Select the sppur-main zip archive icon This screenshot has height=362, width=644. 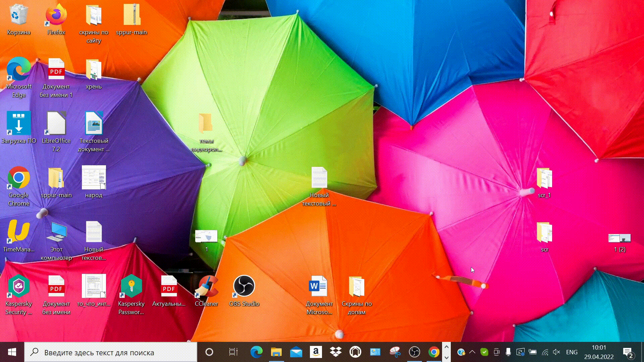[x=131, y=19]
